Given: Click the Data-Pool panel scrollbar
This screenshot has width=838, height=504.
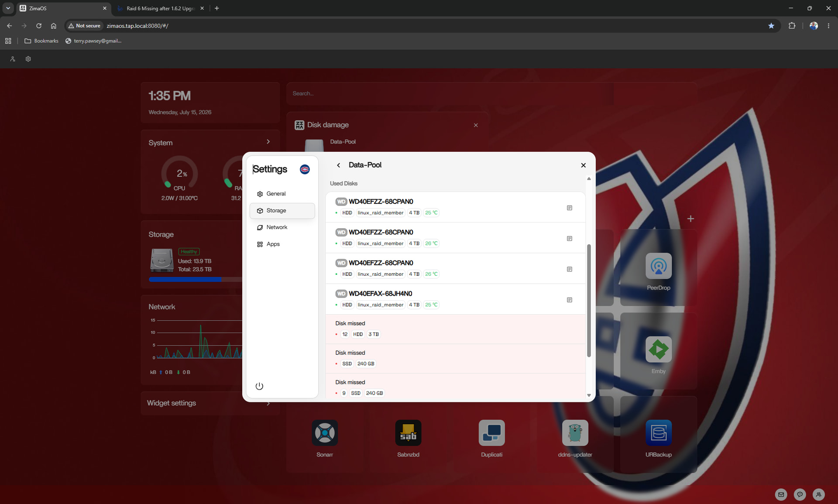Looking at the screenshot, I should [x=589, y=300].
